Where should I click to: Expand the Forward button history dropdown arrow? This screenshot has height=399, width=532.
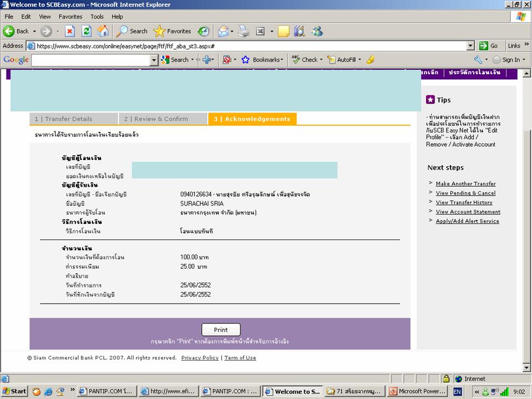click(58, 31)
